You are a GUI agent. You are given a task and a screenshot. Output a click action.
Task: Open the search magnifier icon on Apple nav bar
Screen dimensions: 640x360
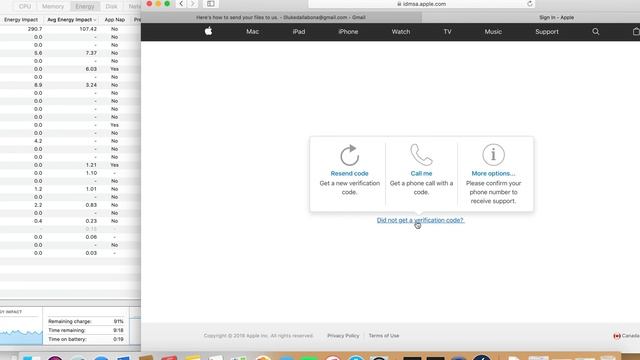[x=596, y=31]
